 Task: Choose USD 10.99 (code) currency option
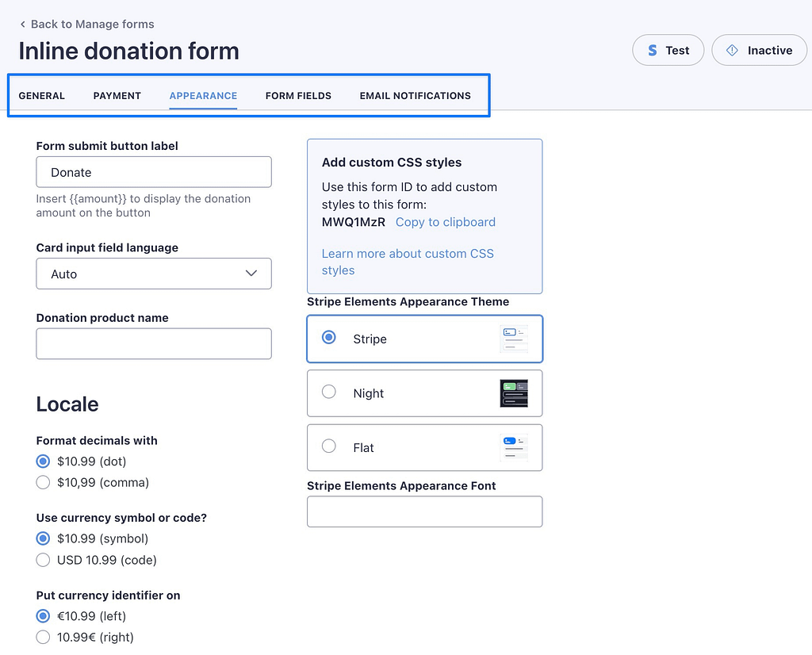(43, 560)
